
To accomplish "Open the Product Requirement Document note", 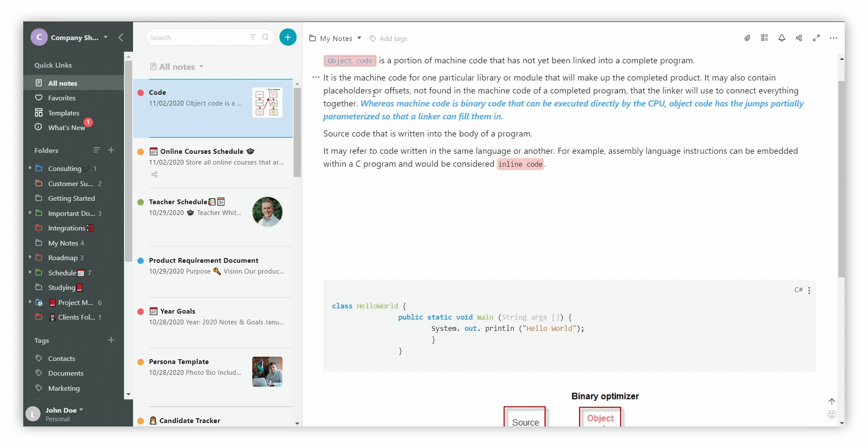I will click(x=213, y=272).
